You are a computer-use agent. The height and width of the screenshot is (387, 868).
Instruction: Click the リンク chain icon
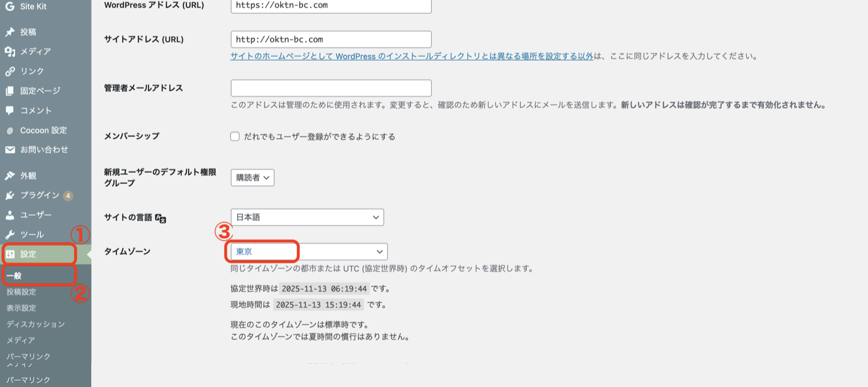coord(10,71)
